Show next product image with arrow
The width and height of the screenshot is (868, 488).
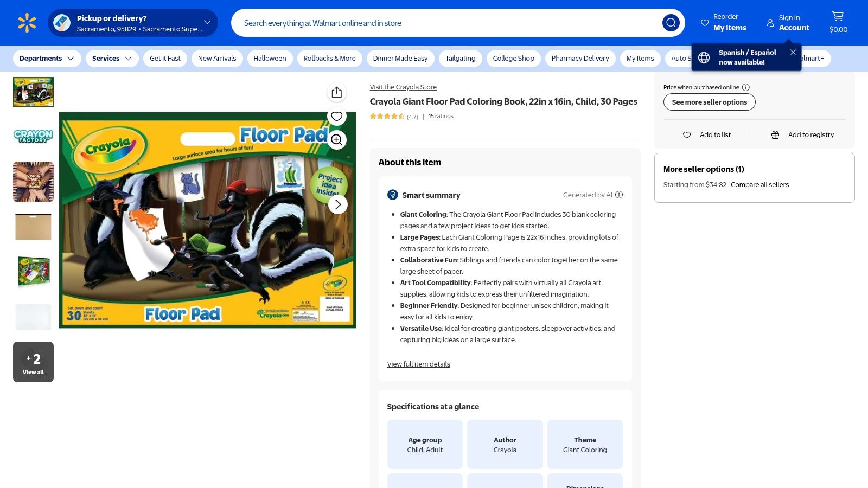338,204
